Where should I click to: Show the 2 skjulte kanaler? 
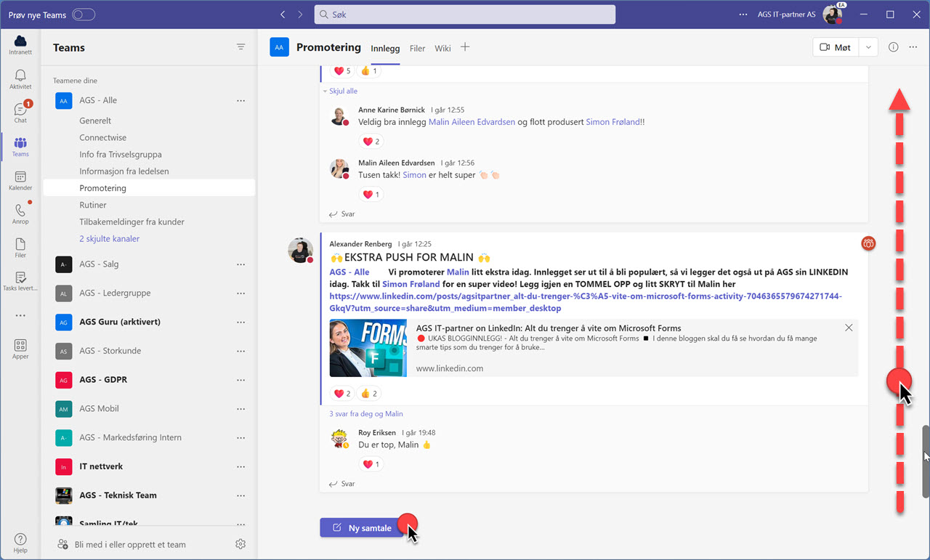110,238
